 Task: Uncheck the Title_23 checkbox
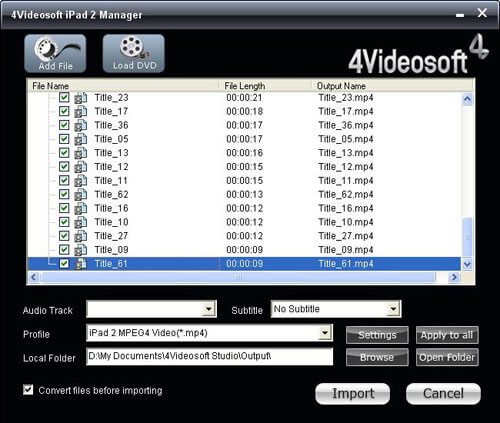tap(64, 97)
